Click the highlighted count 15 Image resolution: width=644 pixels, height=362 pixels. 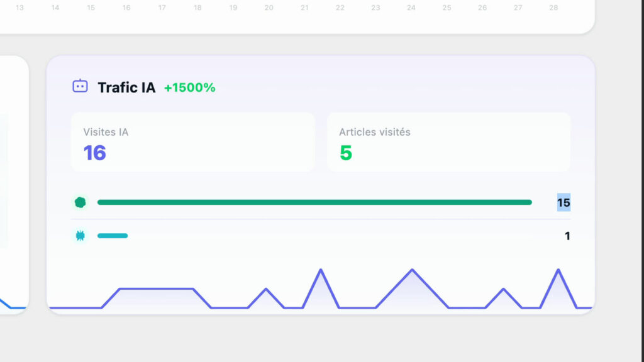coord(563,202)
